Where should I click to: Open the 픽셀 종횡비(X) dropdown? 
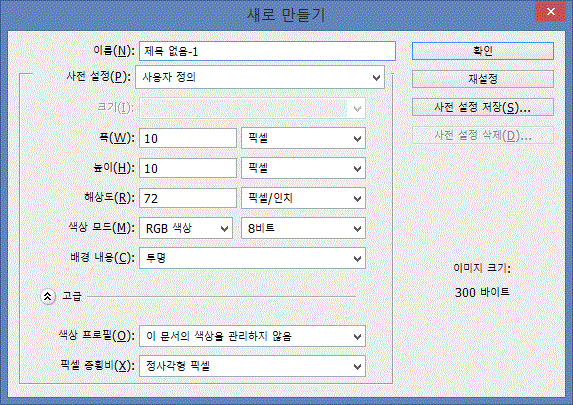253,366
